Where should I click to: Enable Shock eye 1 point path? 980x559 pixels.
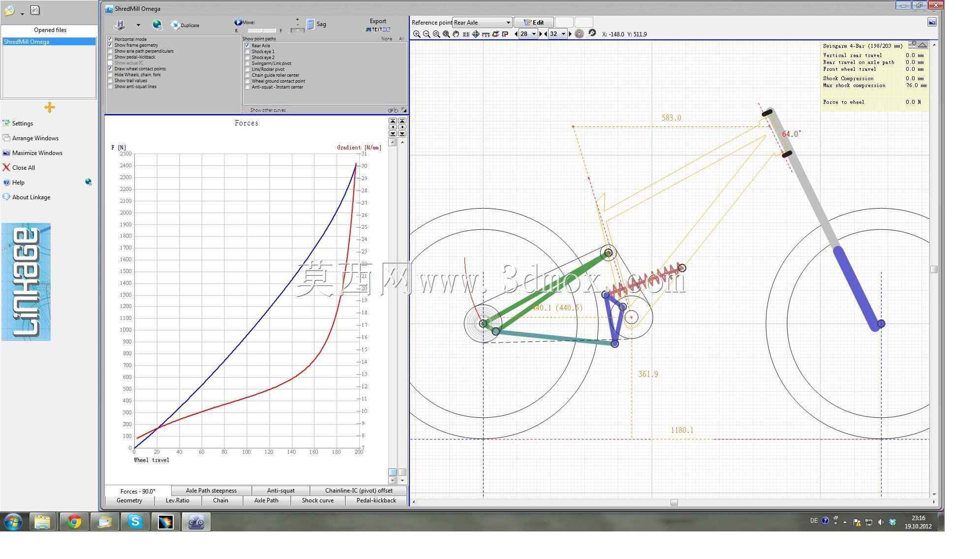[x=247, y=51]
